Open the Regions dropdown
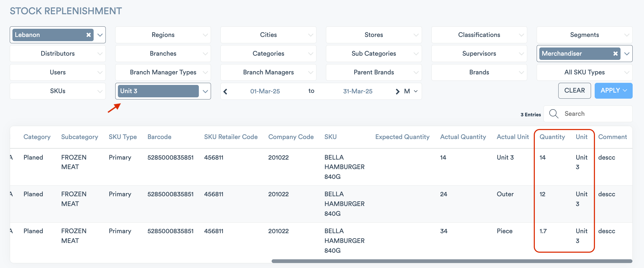The height and width of the screenshot is (268, 644). point(205,35)
